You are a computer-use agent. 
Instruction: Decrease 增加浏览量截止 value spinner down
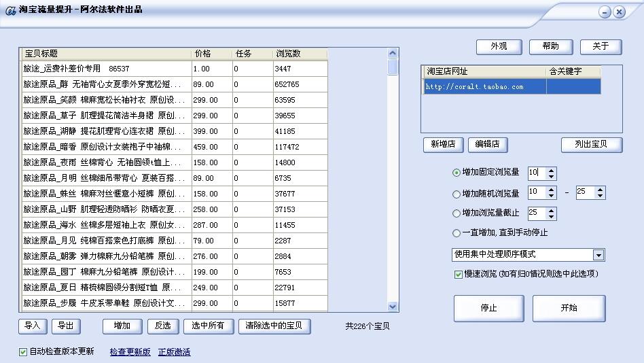click(551, 217)
